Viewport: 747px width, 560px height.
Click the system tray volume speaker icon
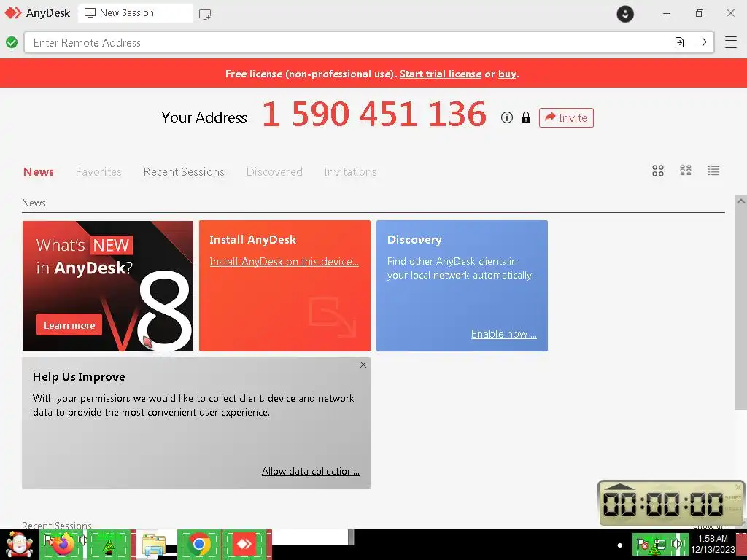point(676,544)
